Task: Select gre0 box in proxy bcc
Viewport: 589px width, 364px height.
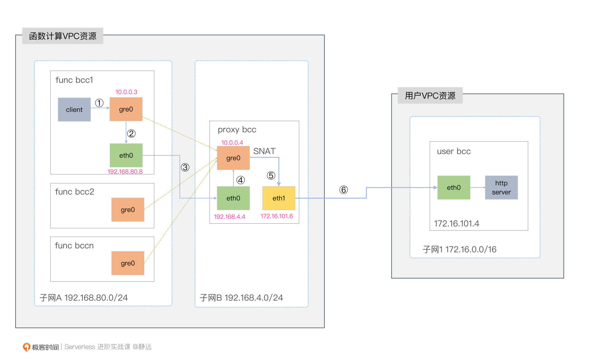Action: point(233,158)
